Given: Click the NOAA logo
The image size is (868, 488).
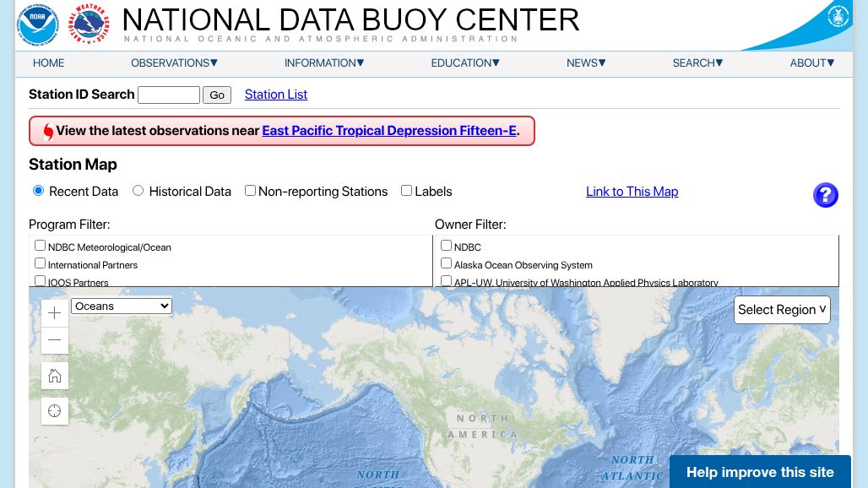Looking at the screenshot, I should tap(38, 24).
